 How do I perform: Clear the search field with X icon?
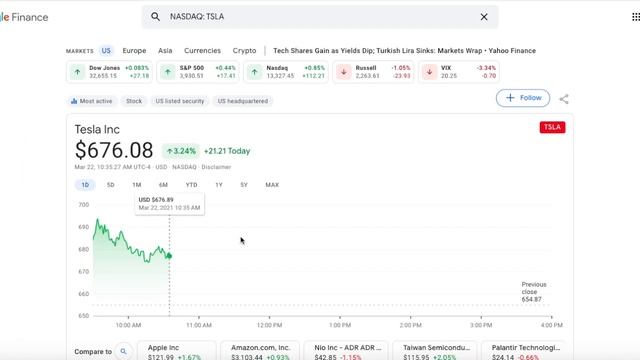coord(484,17)
